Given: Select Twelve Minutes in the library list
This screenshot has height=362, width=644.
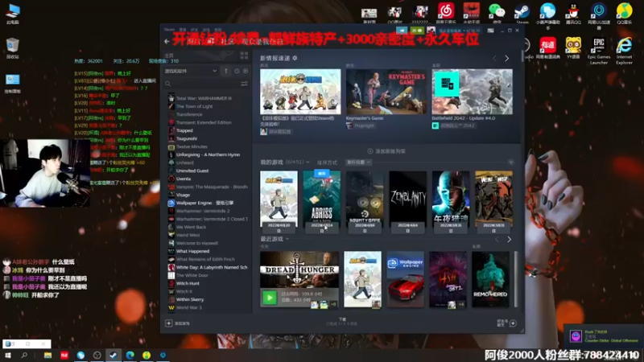Looking at the screenshot, I should tap(192, 146).
